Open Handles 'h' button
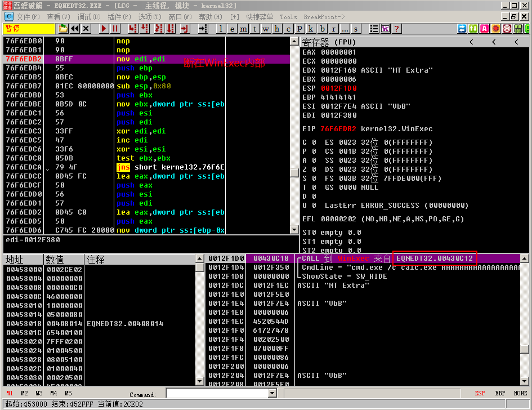The width and height of the screenshot is (532, 410). [x=277, y=29]
